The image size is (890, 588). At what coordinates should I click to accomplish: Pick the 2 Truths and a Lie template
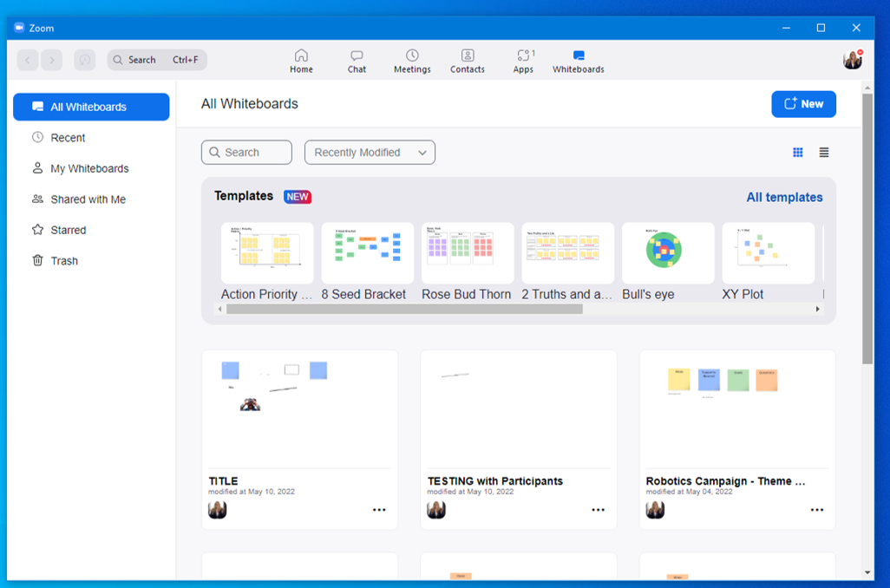567,253
